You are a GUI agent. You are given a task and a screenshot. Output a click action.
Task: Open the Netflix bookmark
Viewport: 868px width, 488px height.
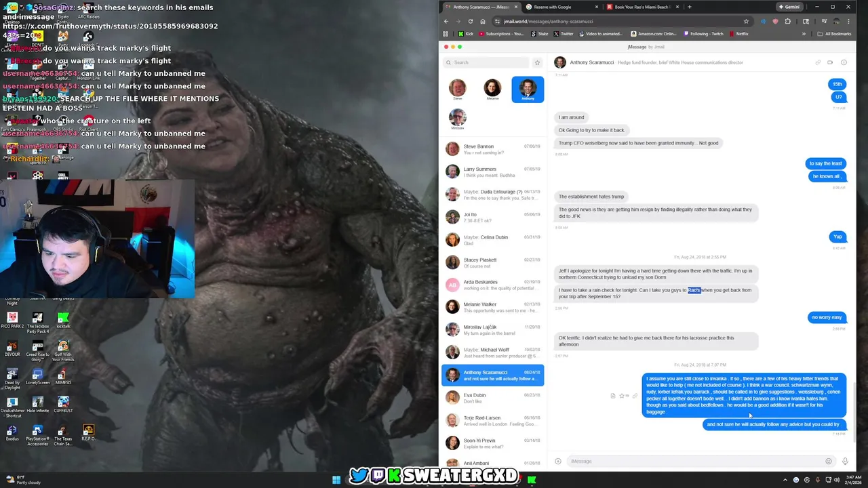738,34
